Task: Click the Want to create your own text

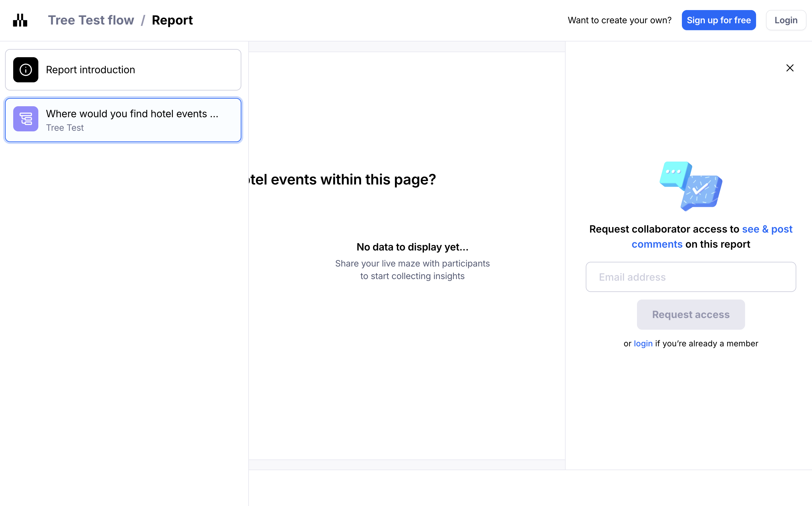Action: coord(619,20)
